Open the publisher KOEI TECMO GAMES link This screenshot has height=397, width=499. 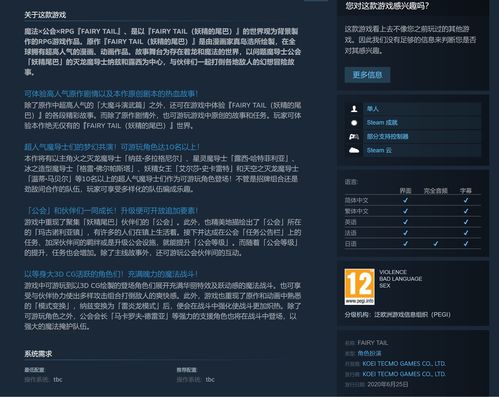(404, 374)
